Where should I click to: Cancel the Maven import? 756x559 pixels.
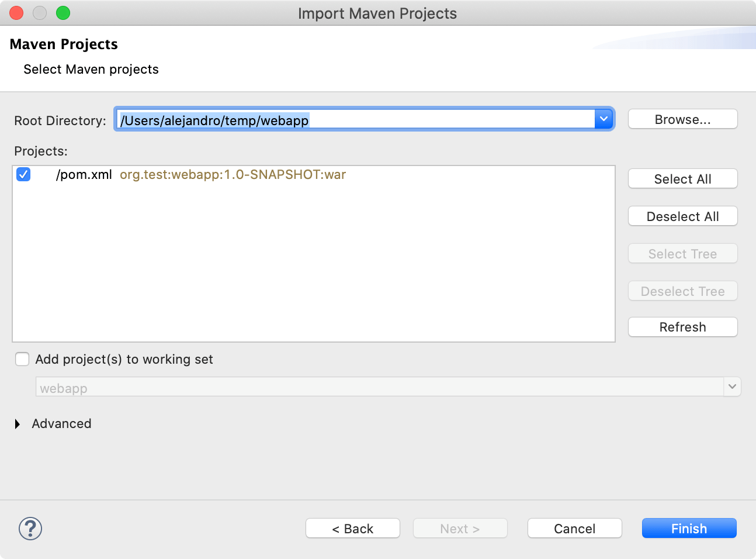[574, 528]
